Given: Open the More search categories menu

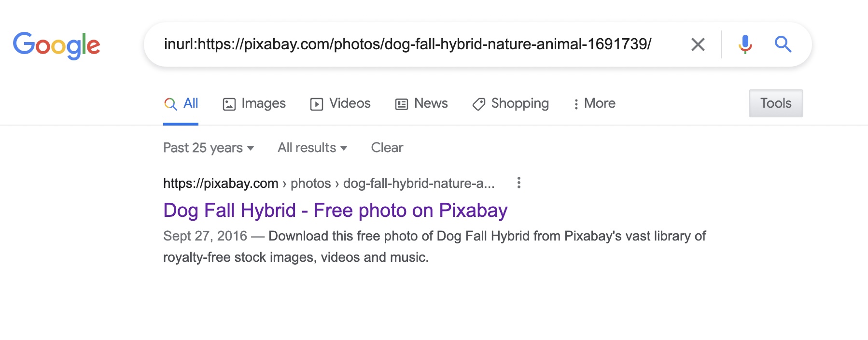Looking at the screenshot, I should [594, 103].
